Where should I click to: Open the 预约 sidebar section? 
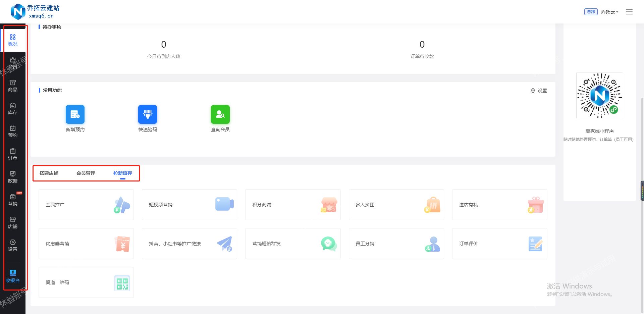(13, 132)
